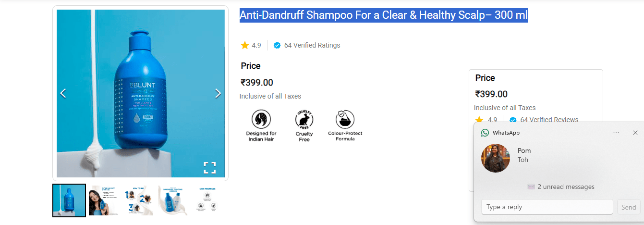View the Dandruff Fighting Heroes thumbnail
This screenshot has height=225, width=644.
(173, 200)
